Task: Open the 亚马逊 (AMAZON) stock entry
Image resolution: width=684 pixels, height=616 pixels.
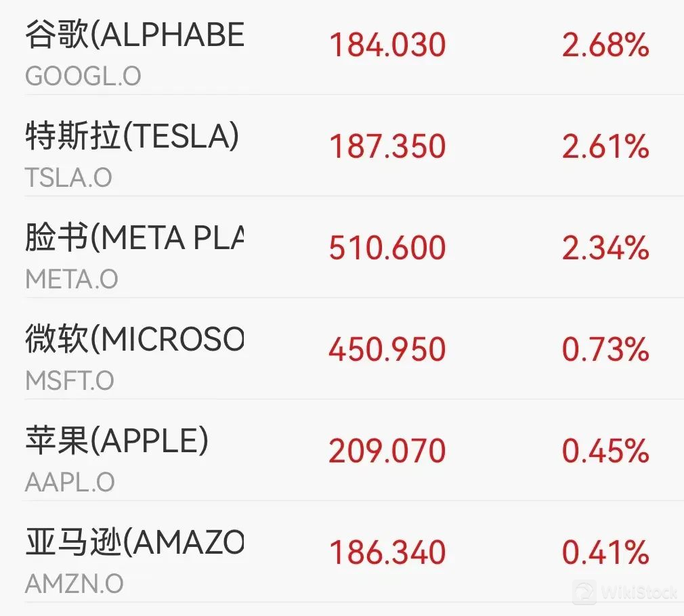Action: tap(133, 543)
